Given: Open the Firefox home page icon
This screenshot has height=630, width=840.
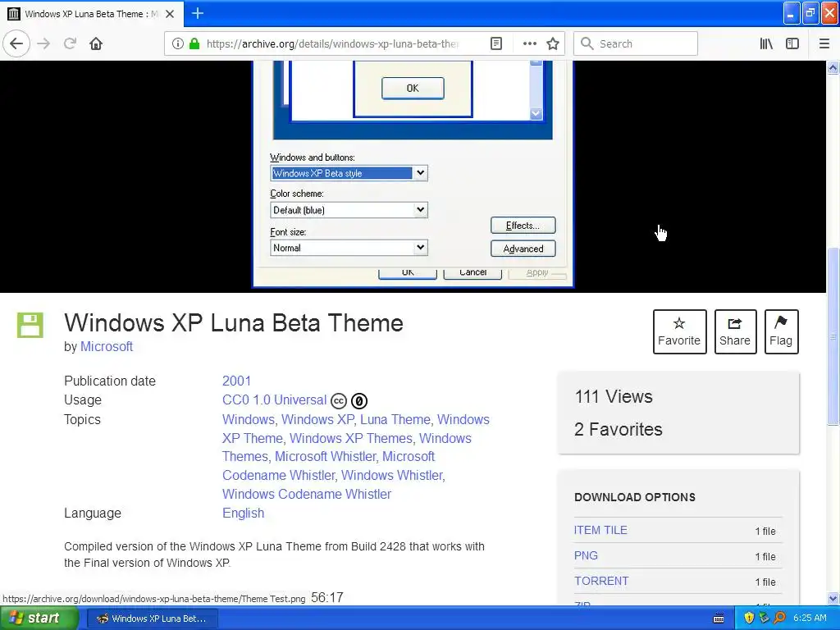Looking at the screenshot, I should (96, 43).
